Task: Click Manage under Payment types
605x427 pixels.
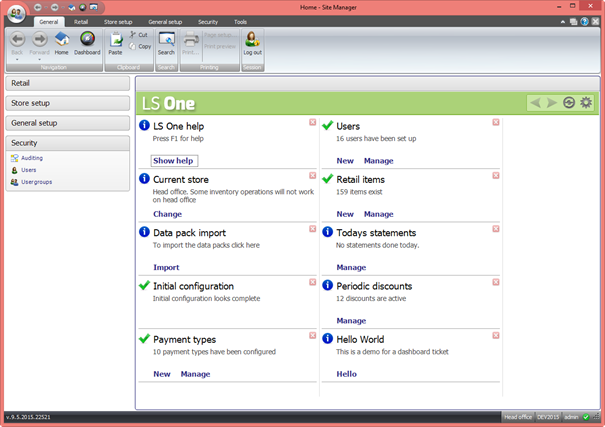Action: coord(195,374)
